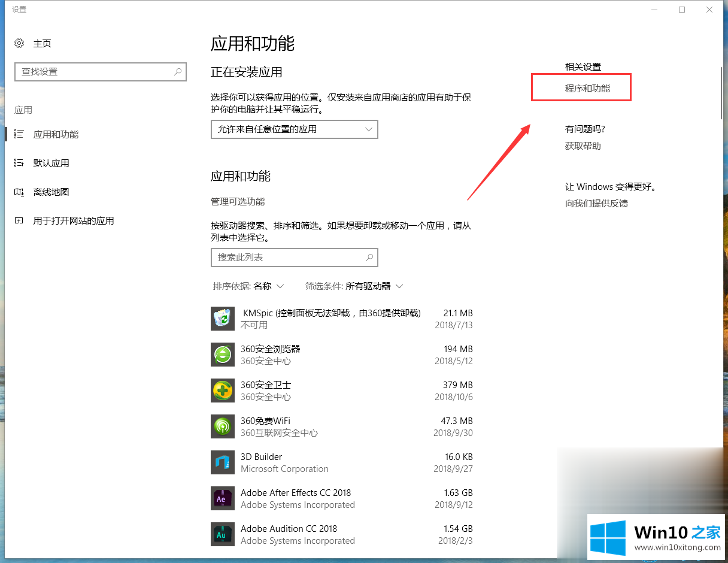Viewport: 728px width, 563px height.
Task: Select the 360免费WiFi app name
Action: pyautogui.click(x=265, y=421)
